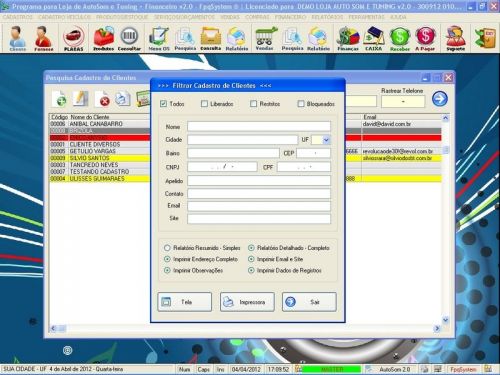The height and width of the screenshot is (375, 500).
Task: Click Relatório icon next to Consulta
Action: coord(237,39)
